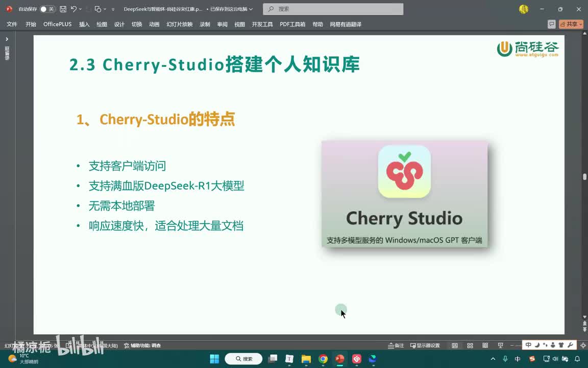Image resolution: width=588 pixels, height=368 pixels.
Task: Show hidden tray icons chevron
Action: (493, 359)
